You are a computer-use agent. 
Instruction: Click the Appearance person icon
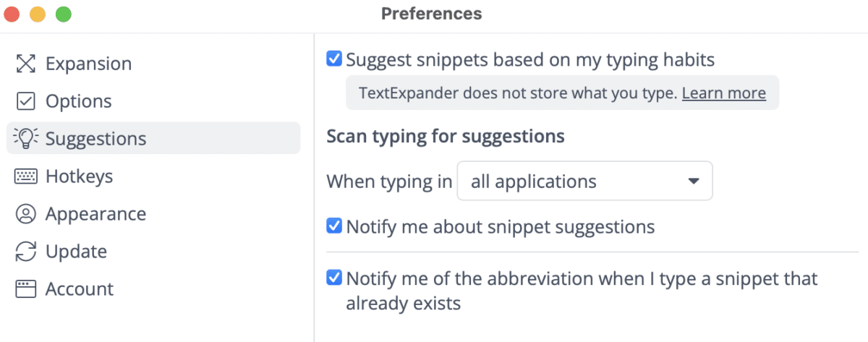pyautogui.click(x=25, y=214)
